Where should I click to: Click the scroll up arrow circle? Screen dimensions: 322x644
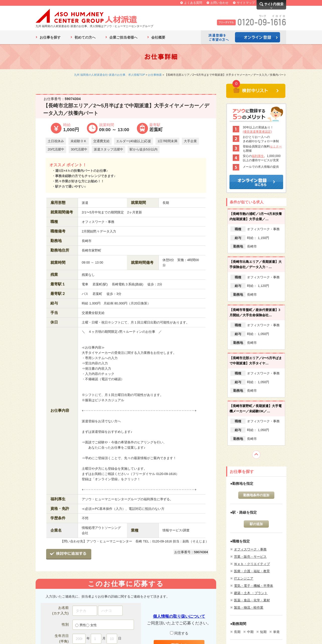coord(256,454)
